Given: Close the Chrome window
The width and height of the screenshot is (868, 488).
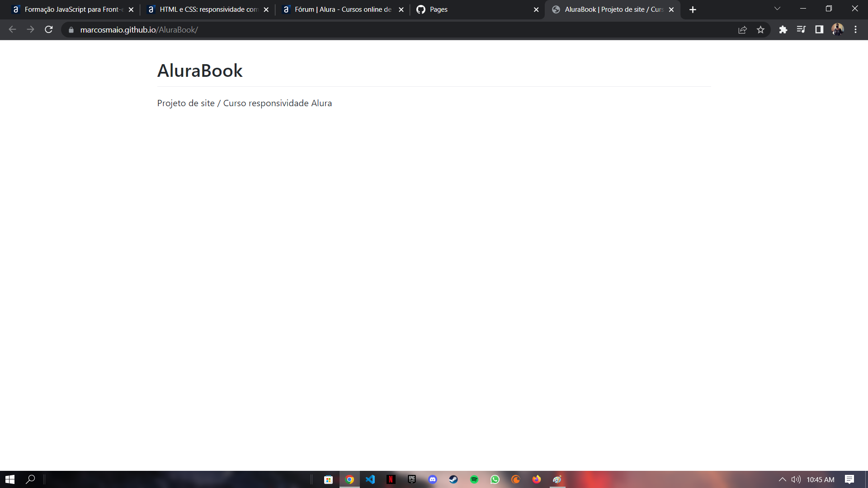Looking at the screenshot, I should (855, 9).
